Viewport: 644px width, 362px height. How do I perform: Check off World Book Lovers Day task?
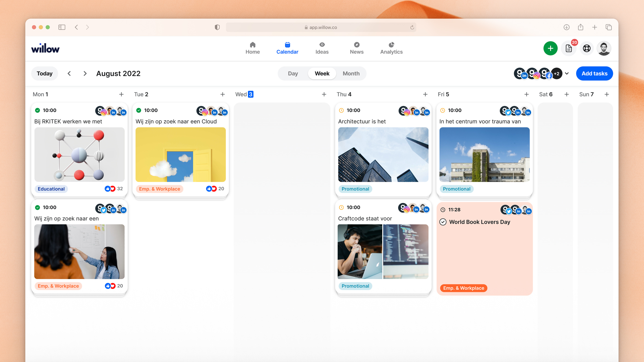443,222
